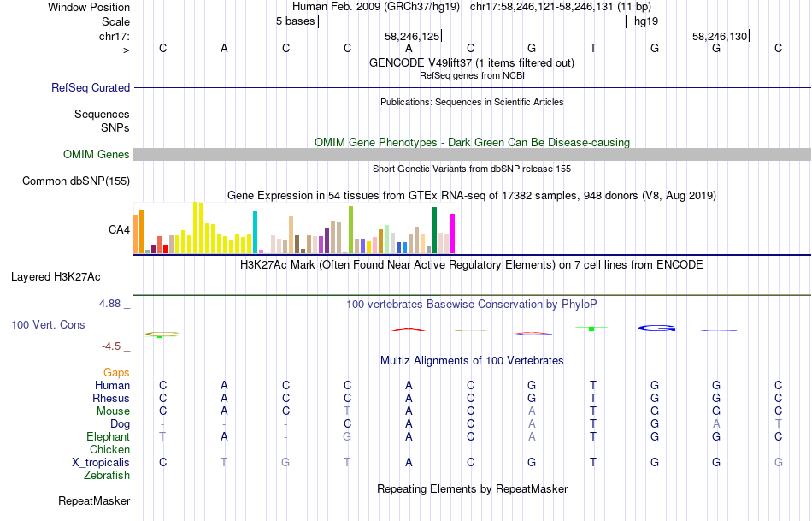Select the RepeatMasker track label
Image resolution: width=812 pixels, height=521 pixels.
click(x=94, y=500)
